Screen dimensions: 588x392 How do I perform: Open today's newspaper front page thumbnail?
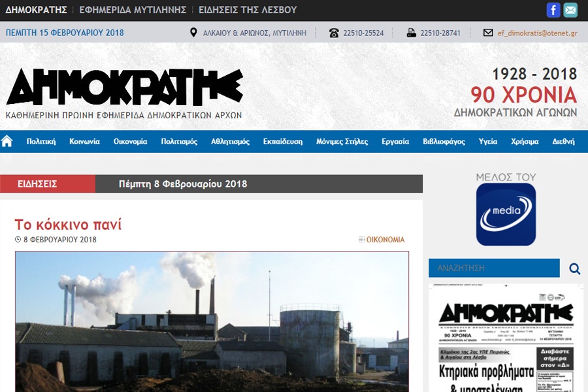click(x=506, y=338)
